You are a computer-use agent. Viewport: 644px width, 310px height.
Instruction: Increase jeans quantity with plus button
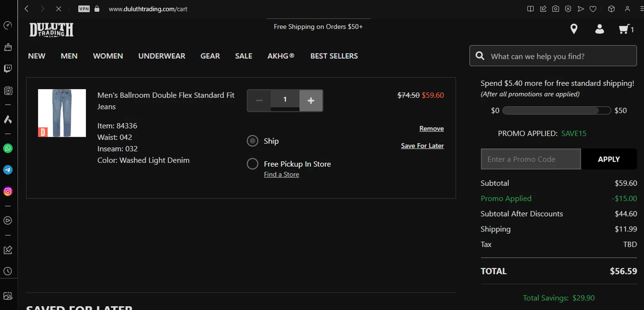point(311,100)
